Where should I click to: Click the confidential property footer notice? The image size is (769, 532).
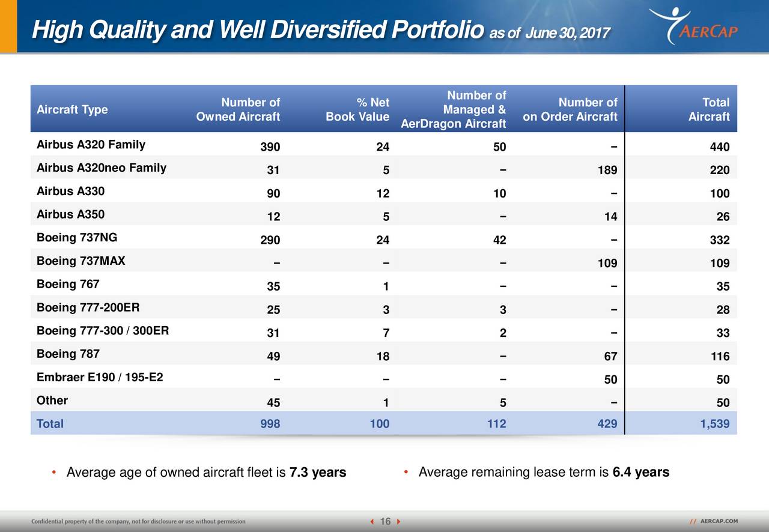[138, 521]
